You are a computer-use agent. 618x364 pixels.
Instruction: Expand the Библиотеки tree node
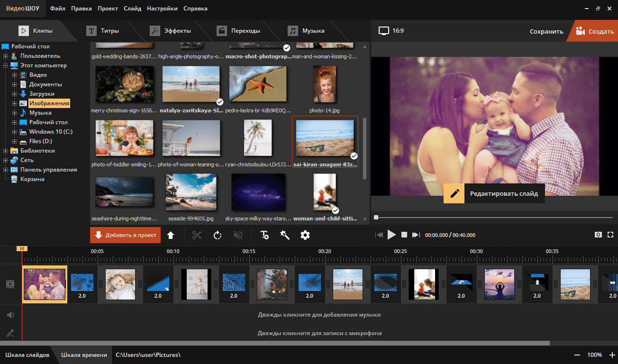6,151
